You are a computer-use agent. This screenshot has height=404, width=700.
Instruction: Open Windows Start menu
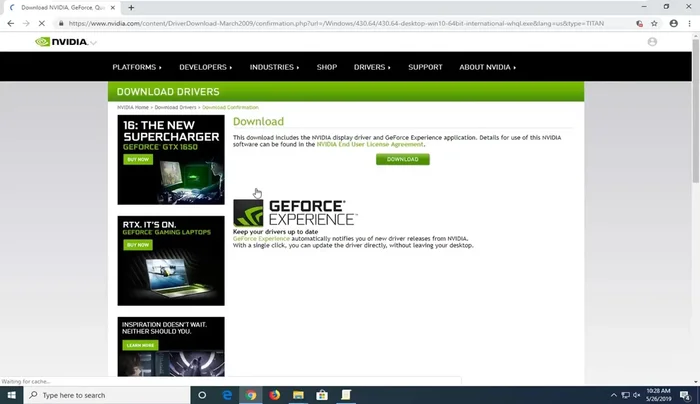[13, 395]
